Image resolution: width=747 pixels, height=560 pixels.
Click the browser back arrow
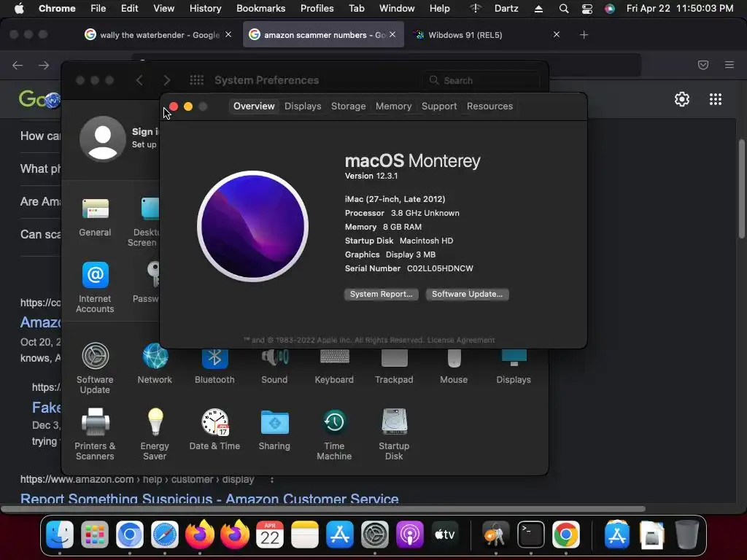(18, 65)
